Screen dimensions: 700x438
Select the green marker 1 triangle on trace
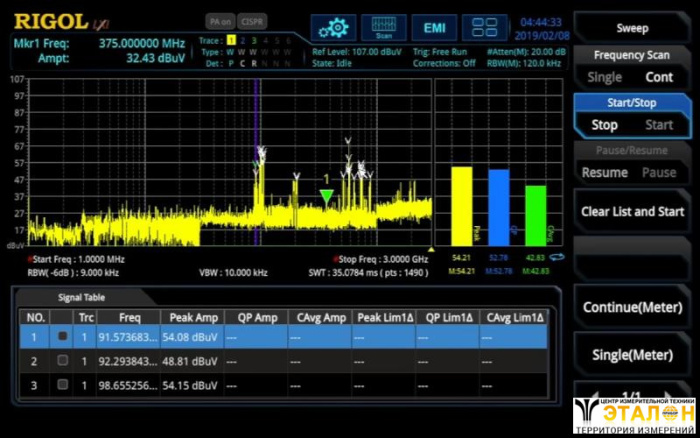pos(326,196)
